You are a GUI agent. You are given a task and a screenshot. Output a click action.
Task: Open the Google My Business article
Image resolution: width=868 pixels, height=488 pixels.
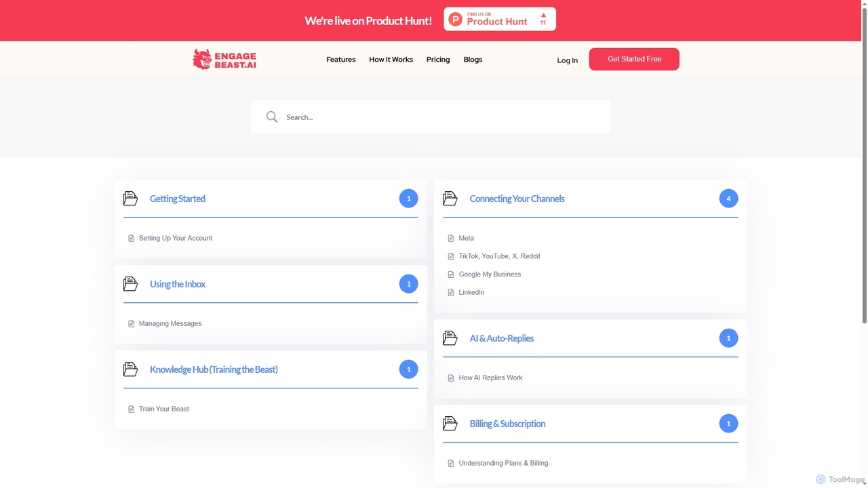[x=490, y=274]
